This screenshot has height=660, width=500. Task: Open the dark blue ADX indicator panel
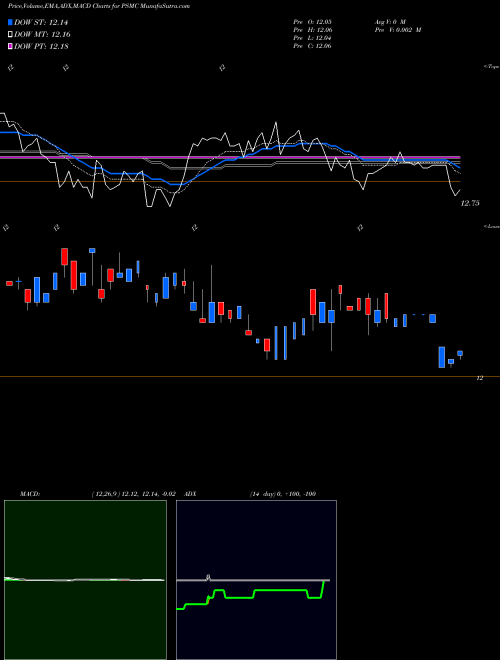(256, 580)
